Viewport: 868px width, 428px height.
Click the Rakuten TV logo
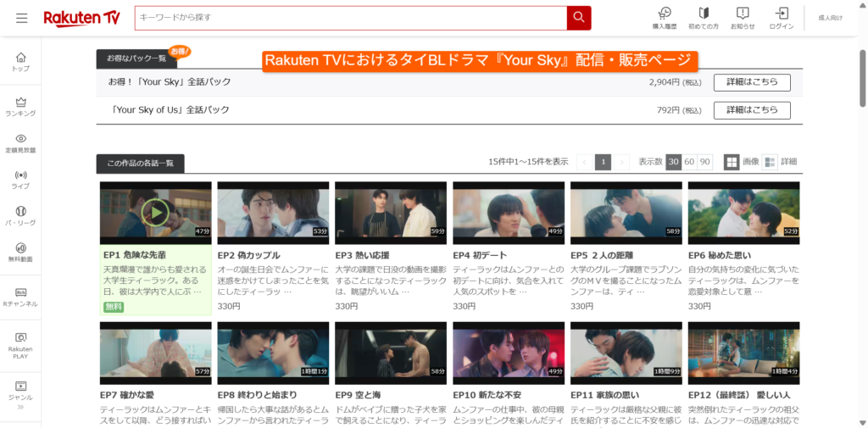pyautogui.click(x=82, y=19)
